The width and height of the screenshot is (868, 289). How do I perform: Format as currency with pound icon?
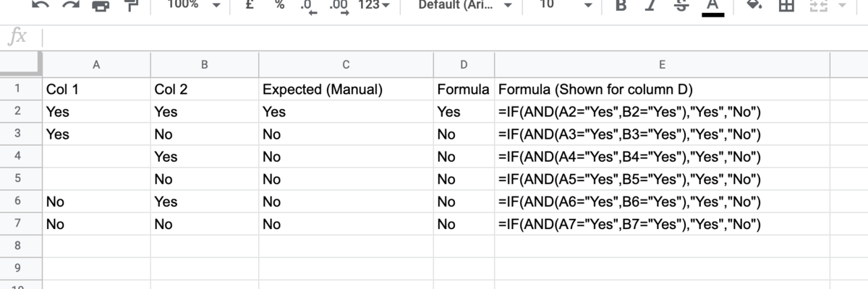tap(250, 4)
